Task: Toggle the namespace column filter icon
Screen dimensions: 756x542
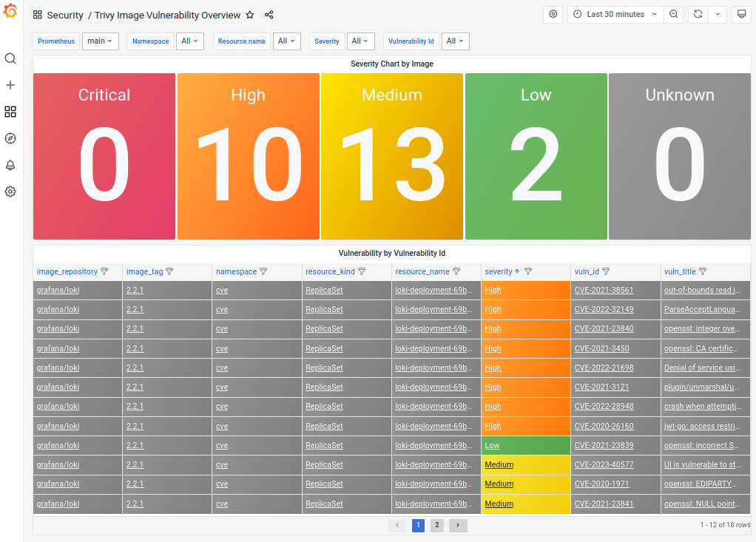Action: [x=263, y=271]
